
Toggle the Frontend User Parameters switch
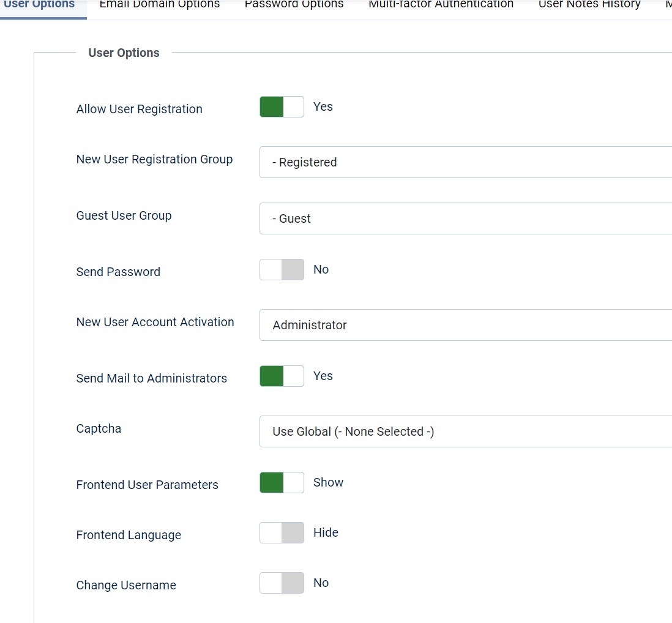tap(282, 483)
